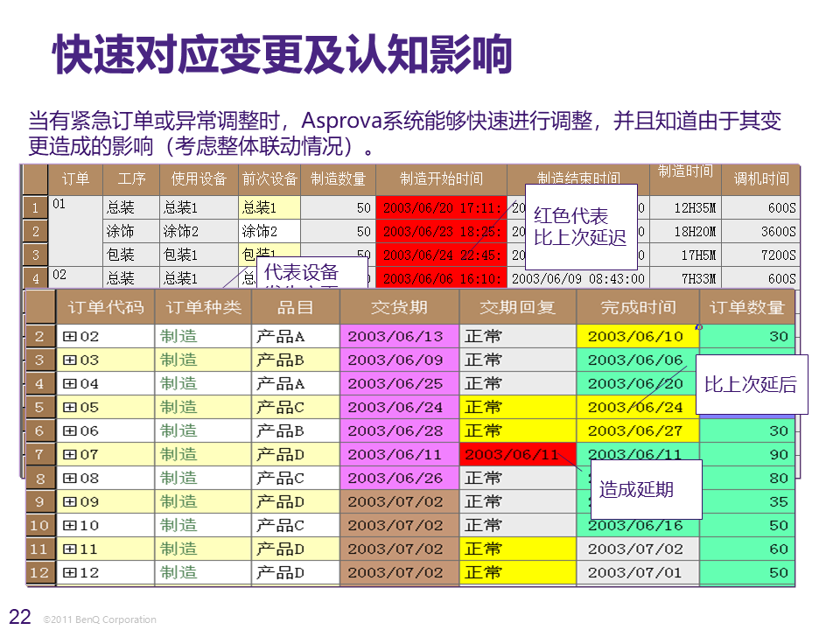Viewport: 840px width, 630px height.
Task: Click manufacturing time 18H20M cell
Action: [x=685, y=231]
